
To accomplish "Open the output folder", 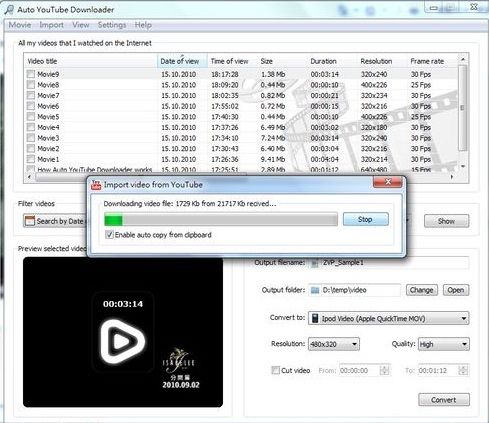I will (x=456, y=290).
